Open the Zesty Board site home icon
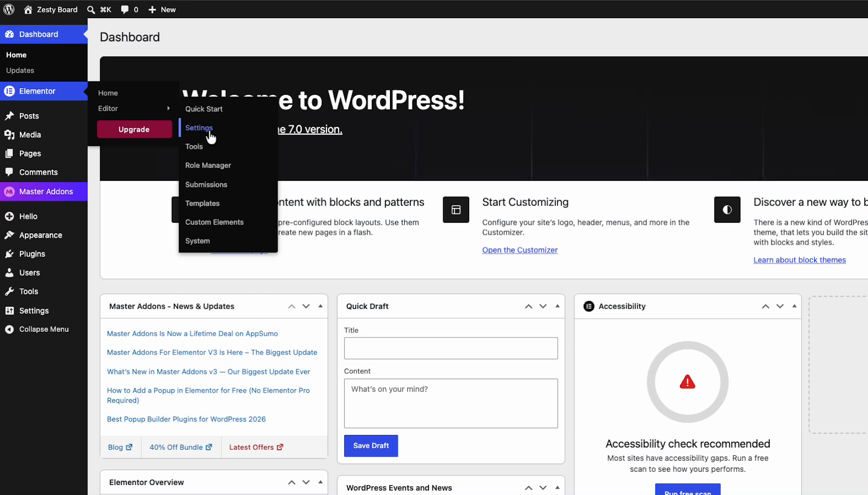The height and width of the screenshot is (495, 868). [28, 9]
